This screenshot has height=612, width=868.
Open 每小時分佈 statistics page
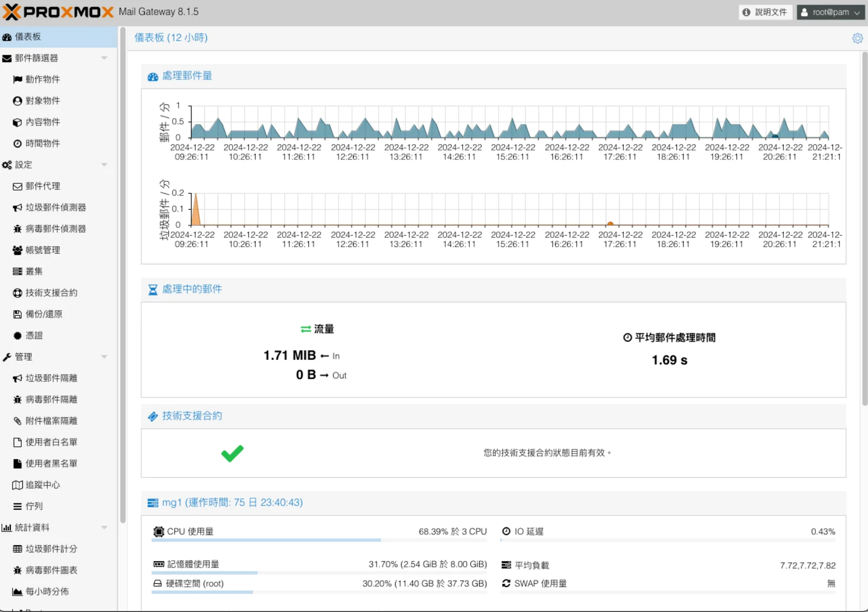[x=59, y=591]
